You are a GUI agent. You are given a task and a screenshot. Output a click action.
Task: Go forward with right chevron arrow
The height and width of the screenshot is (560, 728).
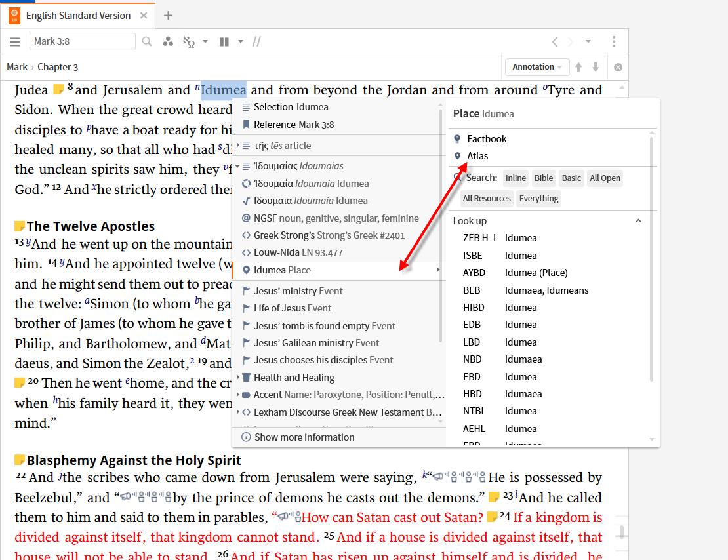tap(571, 42)
